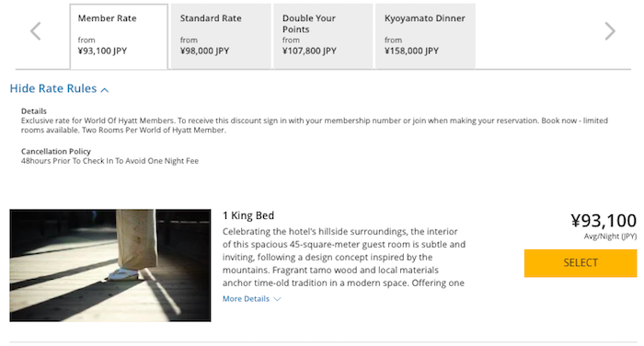This screenshot has width=644, height=346.
Task: Open the room photo thumbnail
Action: coord(110,265)
